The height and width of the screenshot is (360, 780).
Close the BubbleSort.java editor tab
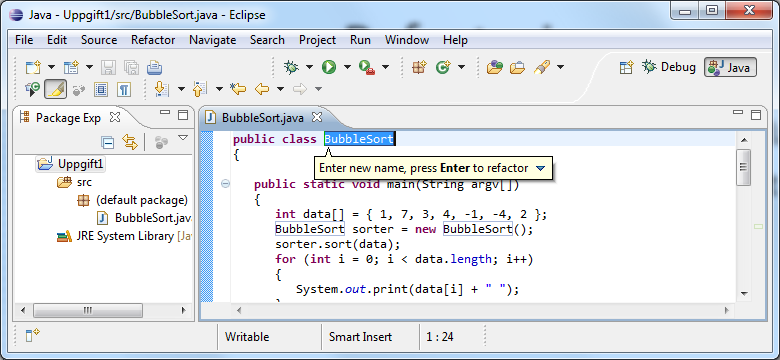point(317,118)
